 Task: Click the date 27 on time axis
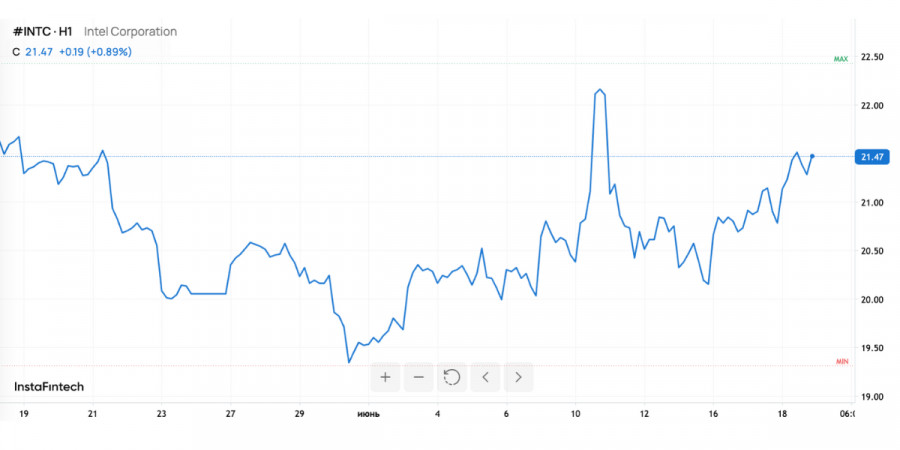231,413
